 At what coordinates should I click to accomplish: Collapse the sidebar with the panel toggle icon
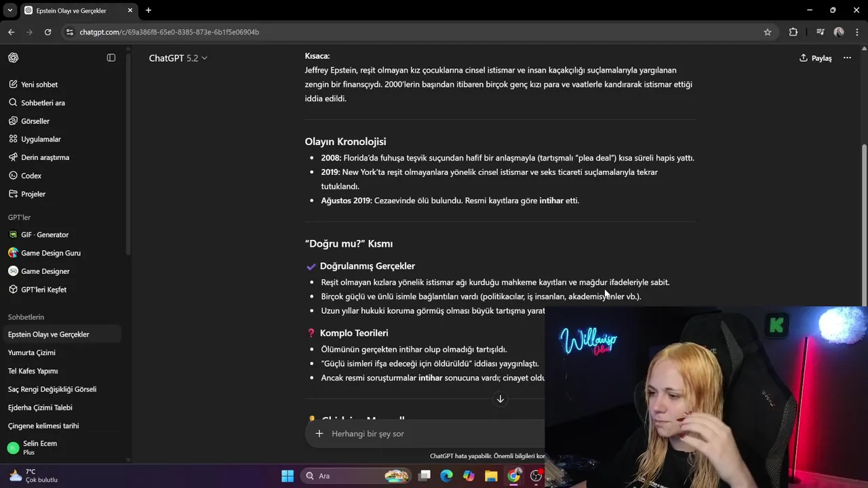tap(111, 58)
